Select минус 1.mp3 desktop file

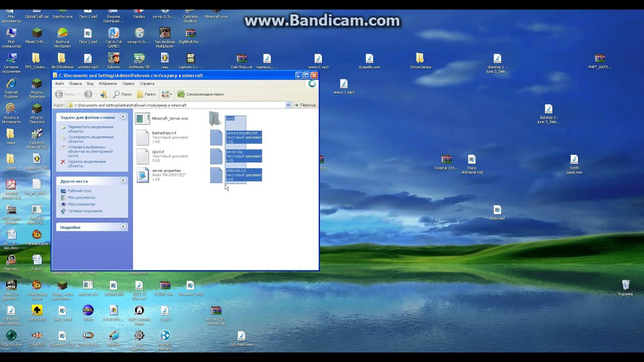pos(344,86)
